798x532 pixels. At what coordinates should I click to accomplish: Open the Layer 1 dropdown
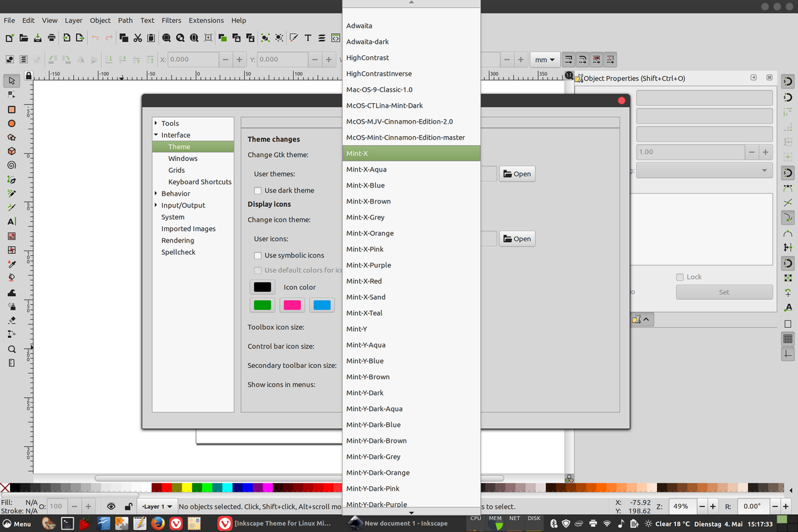pyautogui.click(x=158, y=506)
